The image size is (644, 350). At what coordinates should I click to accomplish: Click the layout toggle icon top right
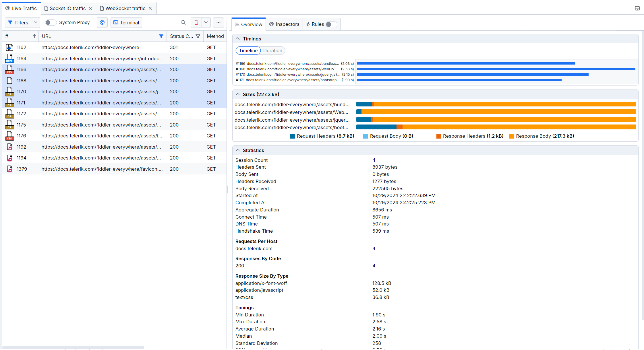point(637,8)
